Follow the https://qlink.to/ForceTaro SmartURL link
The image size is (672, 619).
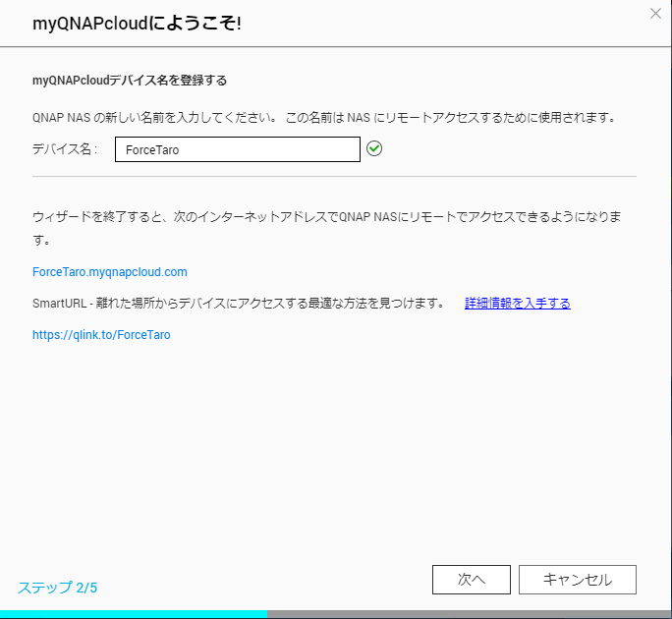tap(101, 334)
